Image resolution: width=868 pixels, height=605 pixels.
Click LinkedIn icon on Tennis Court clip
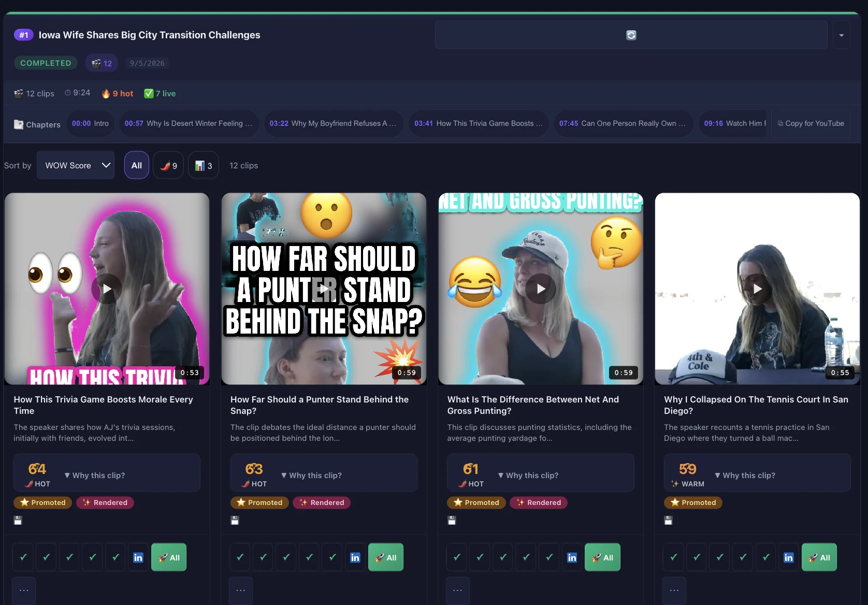coord(788,557)
